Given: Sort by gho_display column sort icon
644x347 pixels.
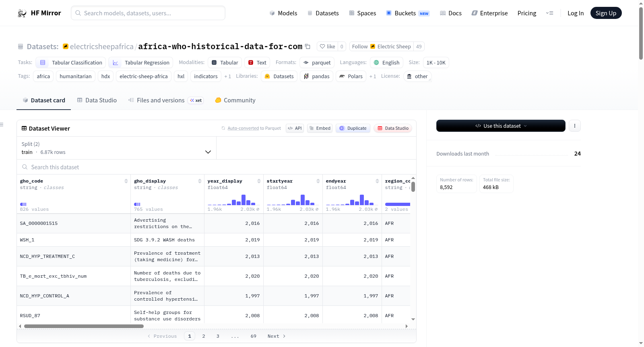Looking at the screenshot, I should 200,181.
